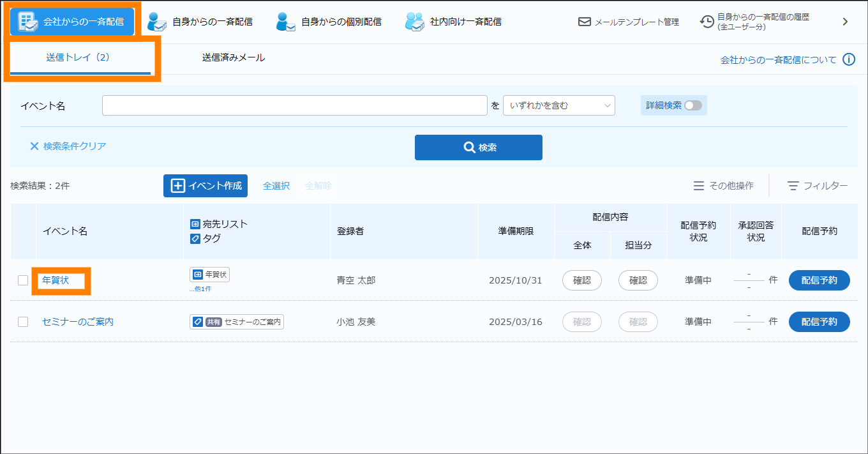Switch to 送信済みメール tab
The image size is (868, 454).
click(234, 57)
